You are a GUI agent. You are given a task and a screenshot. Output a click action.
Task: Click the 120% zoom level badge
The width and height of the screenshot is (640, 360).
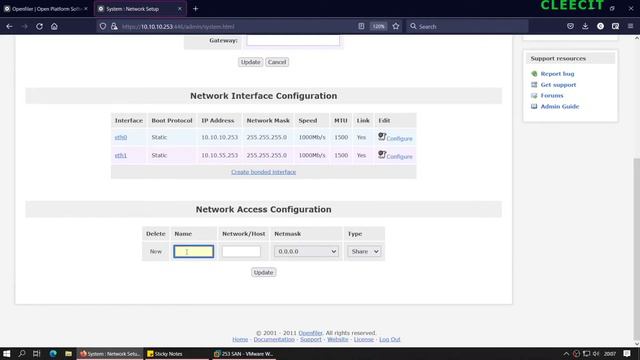pyautogui.click(x=378, y=26)
